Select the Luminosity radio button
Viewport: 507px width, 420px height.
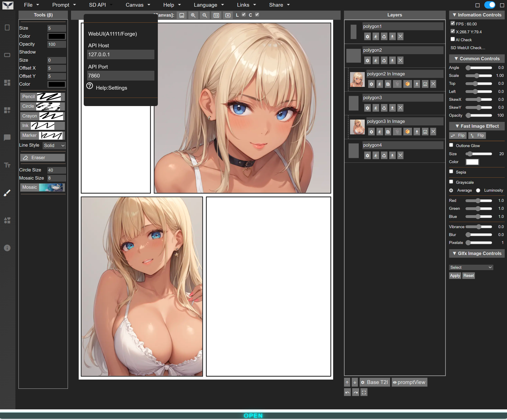(478, 191)
